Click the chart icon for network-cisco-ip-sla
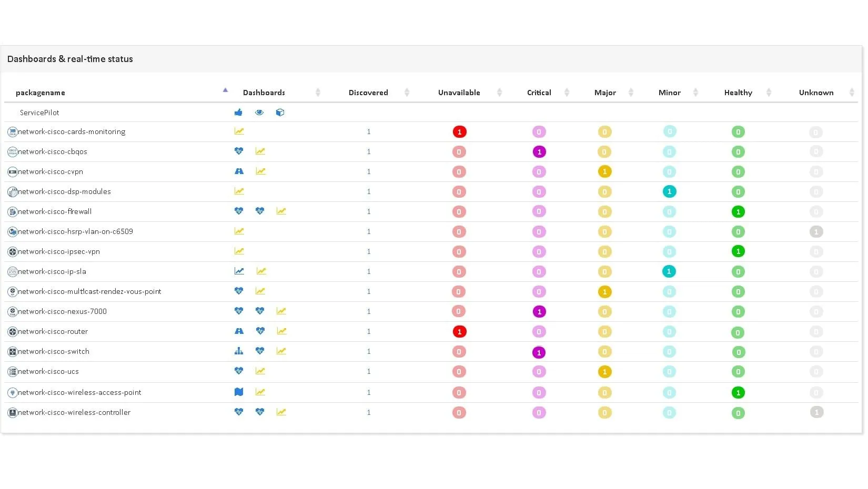 pos(239,271)
